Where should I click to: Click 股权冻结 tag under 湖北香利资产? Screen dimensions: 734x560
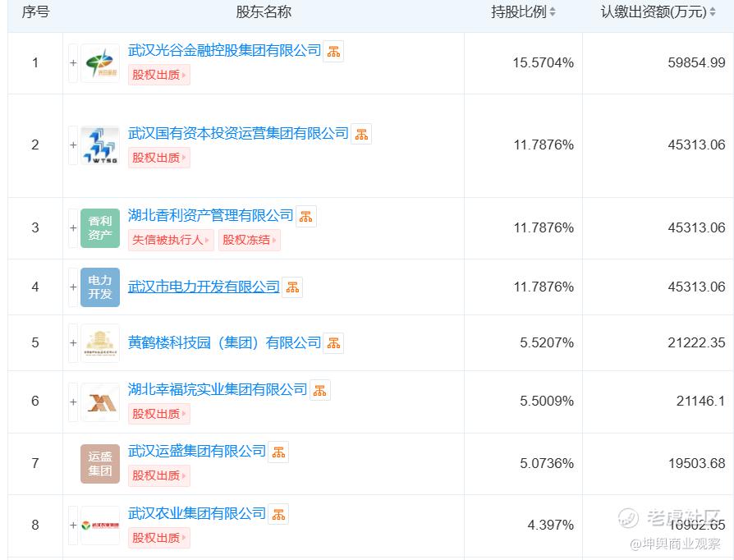[x=250, y=241]
